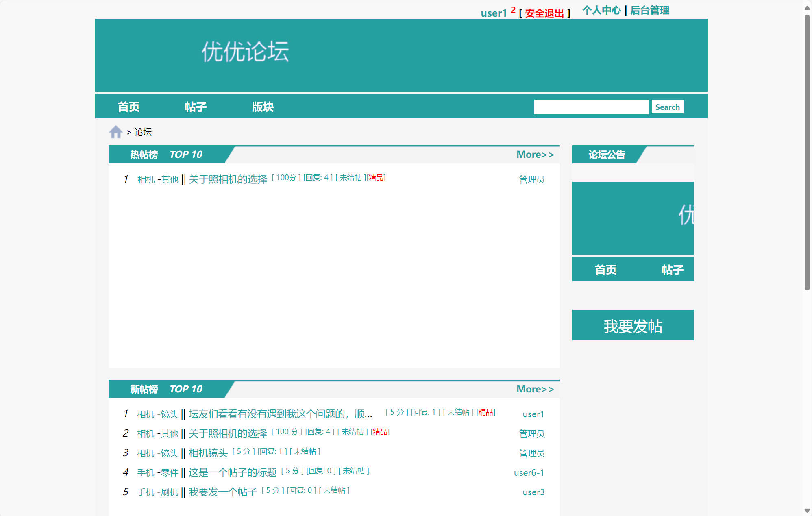Click More>> on the 热帖榜 panel
The width and height of the screenshot is (812, 516).
coord(535,155)
